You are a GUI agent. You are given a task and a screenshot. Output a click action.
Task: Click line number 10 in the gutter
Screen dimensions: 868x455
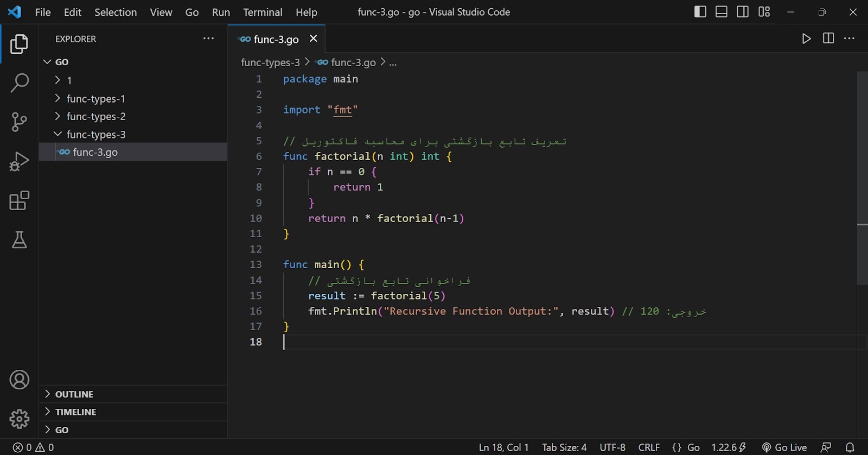tap(256, 218)
